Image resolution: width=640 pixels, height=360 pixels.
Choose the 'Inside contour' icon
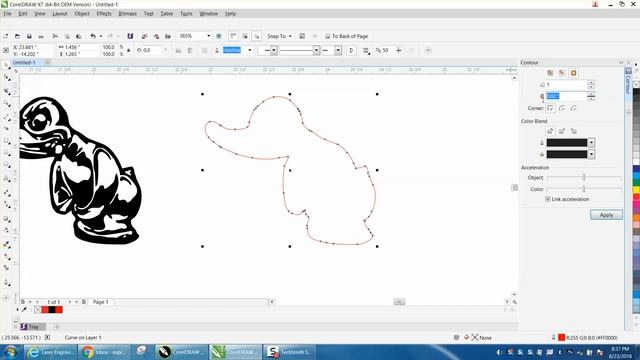point(562,73)
